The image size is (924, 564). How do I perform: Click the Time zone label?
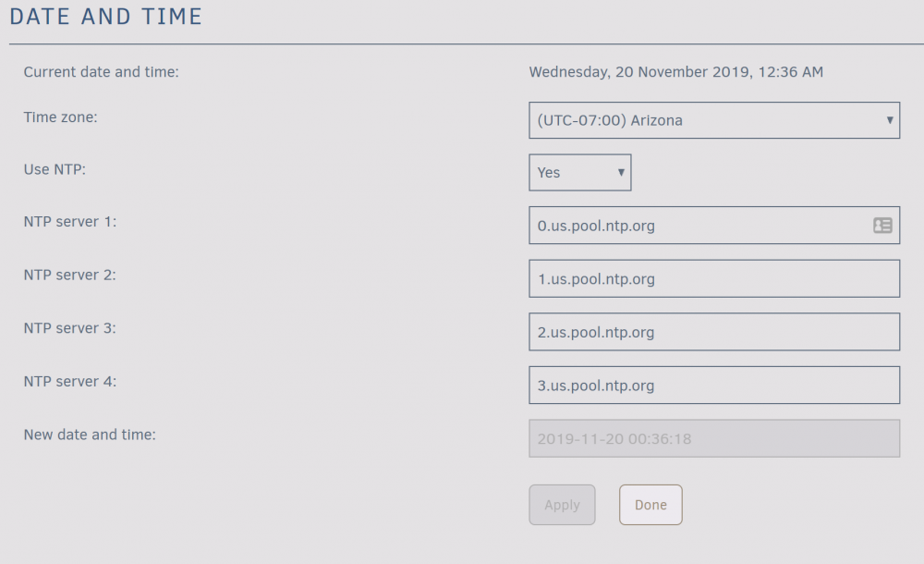(60, 117)
